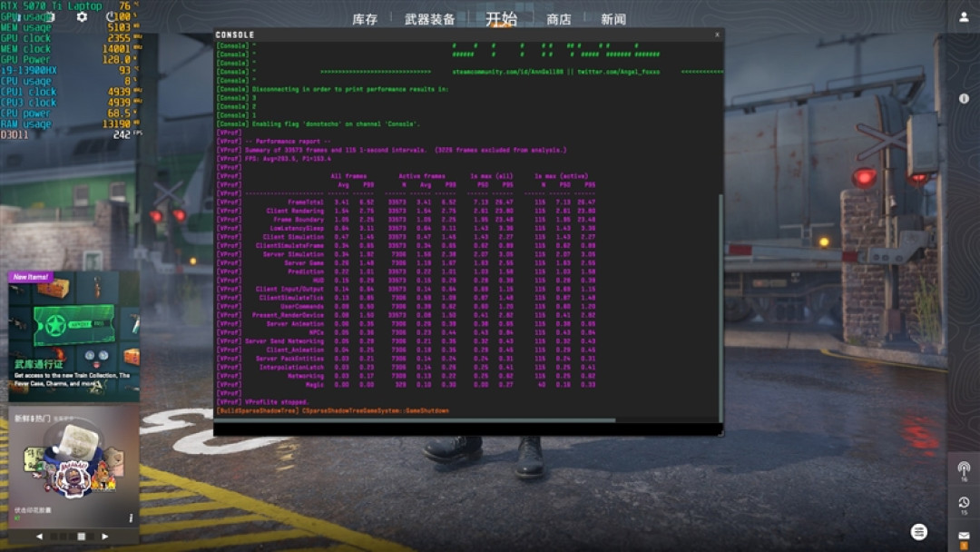
Task: Open the recent teammates clock icon
Action: click(964, 504)
